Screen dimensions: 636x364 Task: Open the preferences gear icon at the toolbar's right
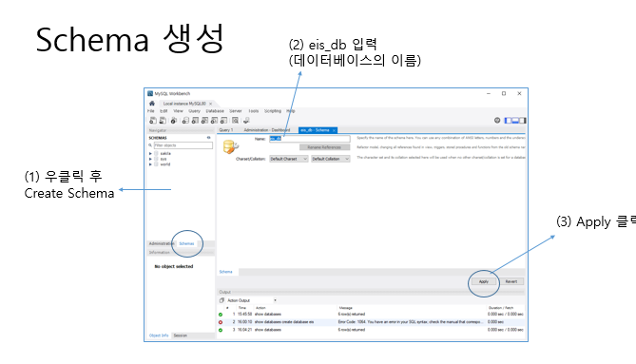point(497,121)
